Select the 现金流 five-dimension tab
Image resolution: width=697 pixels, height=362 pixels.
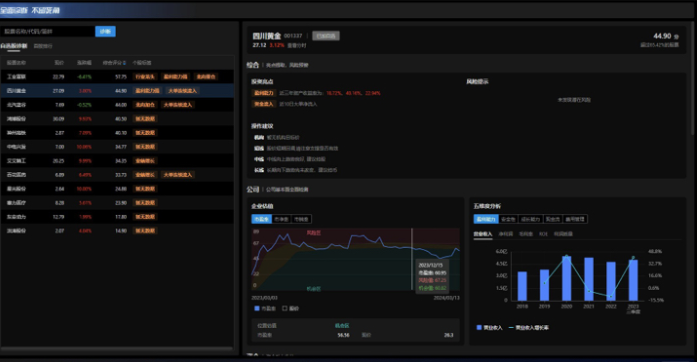(553, 219)
